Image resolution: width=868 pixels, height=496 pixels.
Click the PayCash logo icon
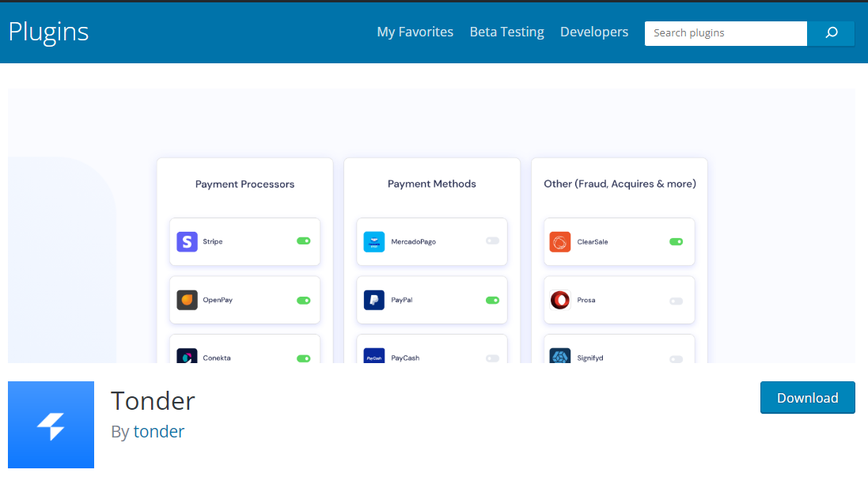point(374,356)
